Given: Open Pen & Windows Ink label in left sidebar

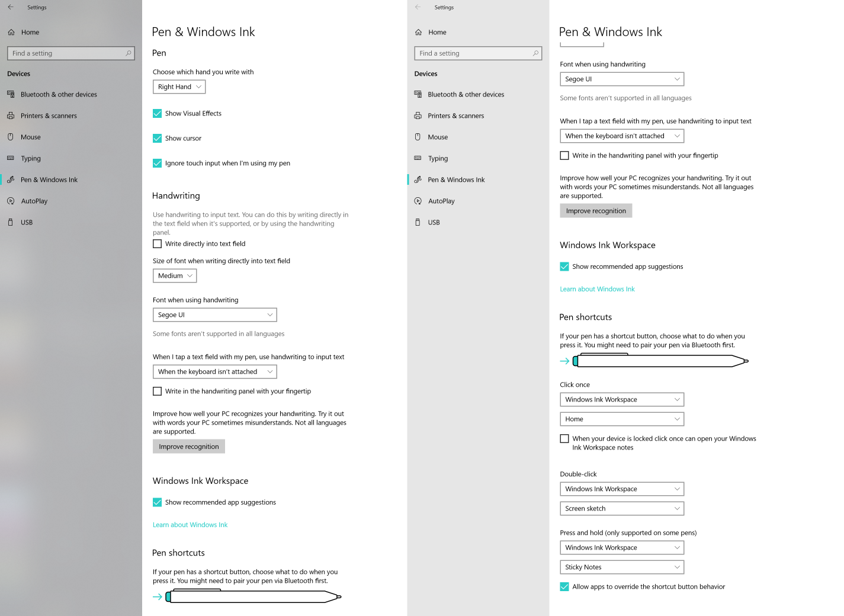Looking at the screenshot, I should click(49, 179).
